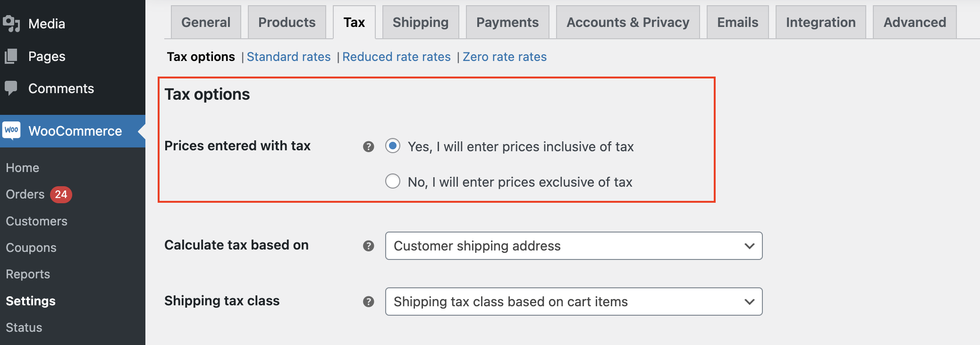Select Yes, enter prices inclusive of tax
Screen dimensions: 980x345
[x=393, y=146]
